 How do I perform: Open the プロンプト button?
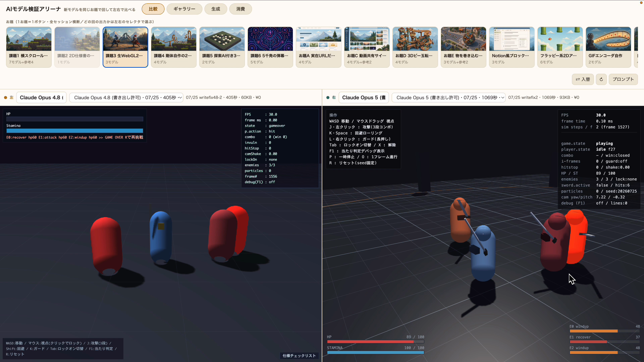point(623,79)
